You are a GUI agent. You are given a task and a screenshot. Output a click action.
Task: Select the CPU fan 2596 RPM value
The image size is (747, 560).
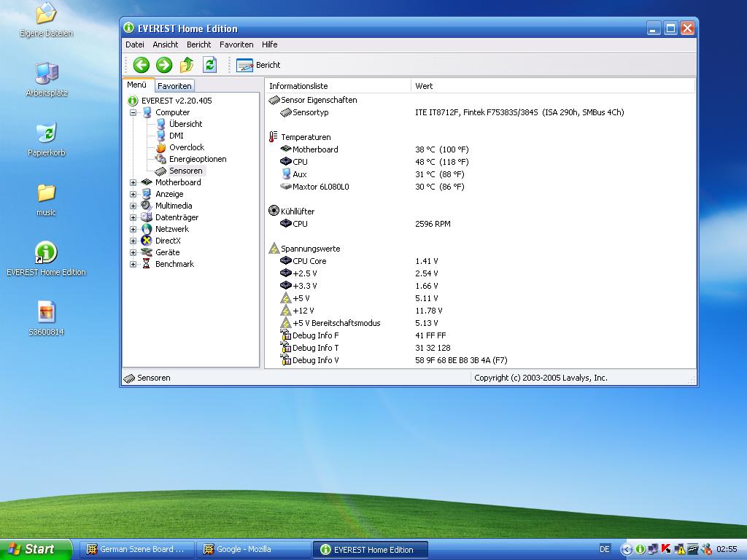pyautogui.click(x=433, y=223)
